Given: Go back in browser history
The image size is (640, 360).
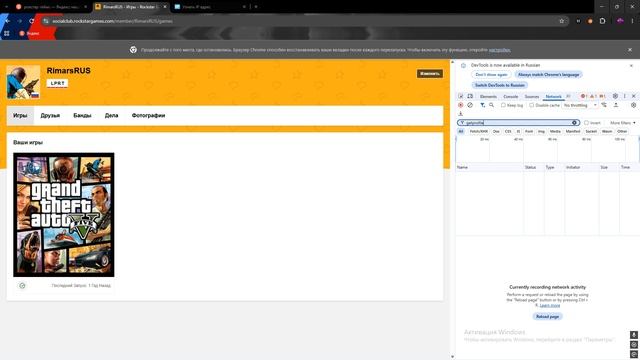Looking at the screenshot, I should click(x=8, y=21).
